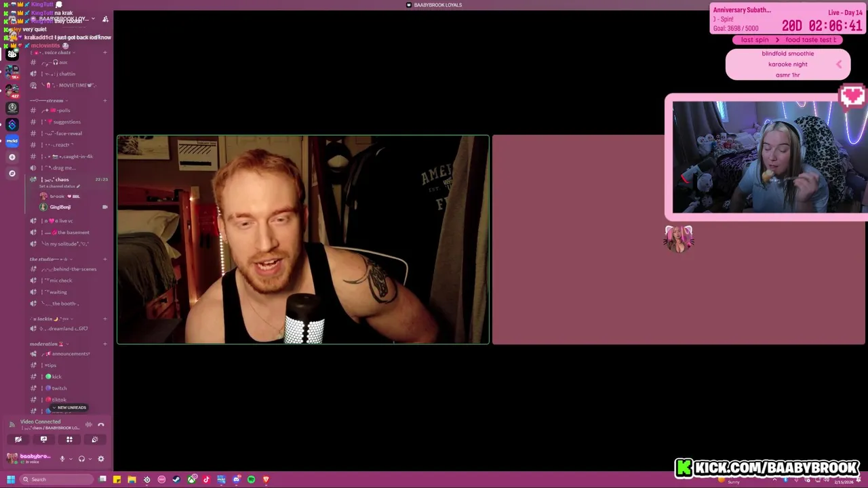Collapse the stream category
Viewport: 868px width, 488px height.
47,100
